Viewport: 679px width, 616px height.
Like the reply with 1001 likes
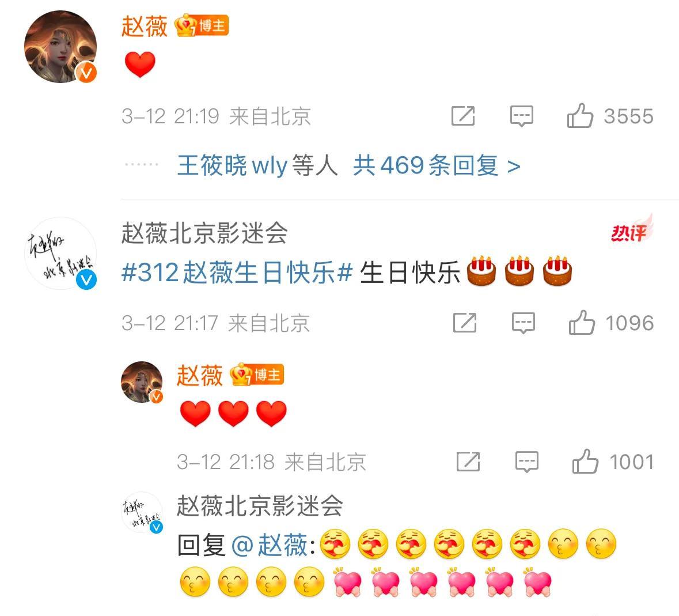click(x=613, y=462)
